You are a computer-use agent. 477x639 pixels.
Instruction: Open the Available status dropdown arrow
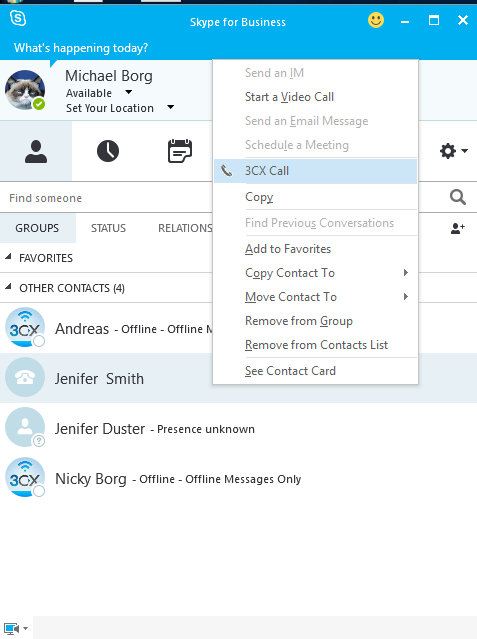click(x=128, y=92)
